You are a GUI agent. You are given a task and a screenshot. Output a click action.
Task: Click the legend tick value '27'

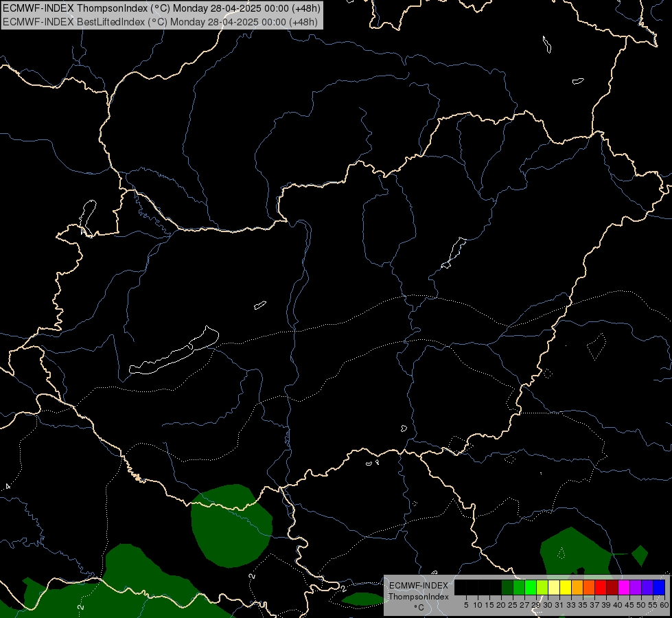[524, 605]
